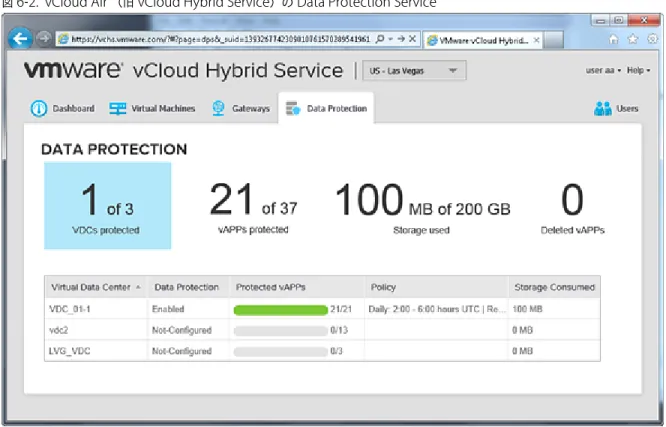Click the vdc2 protected vAPPs progress bar
The image size is (666, 427).
281,331
